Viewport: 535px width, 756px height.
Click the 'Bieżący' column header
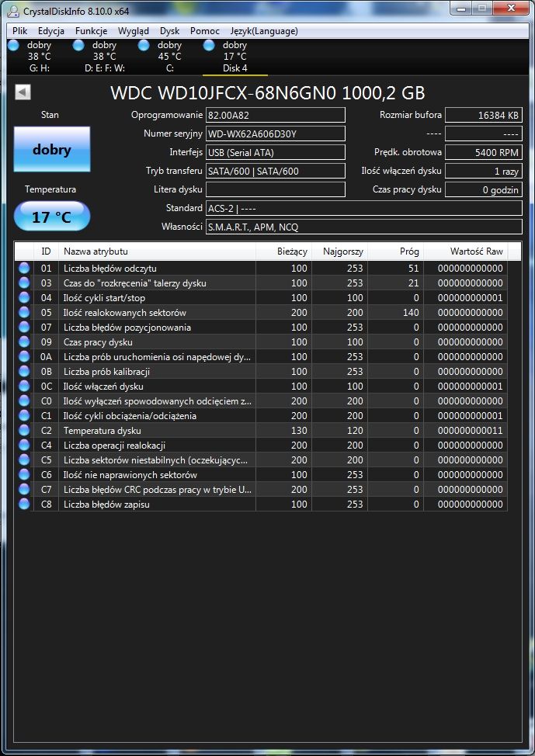(283, 251)
